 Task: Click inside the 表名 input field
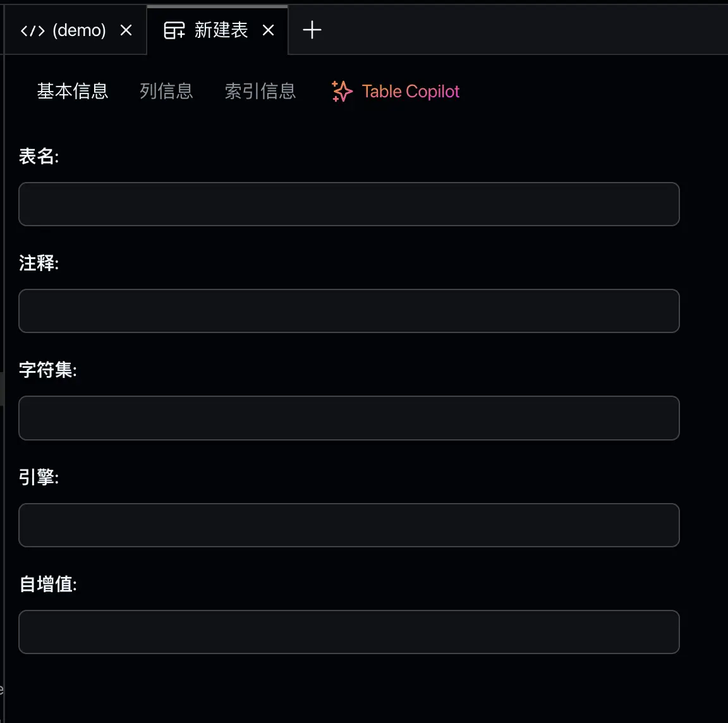[x=348, y=204]
